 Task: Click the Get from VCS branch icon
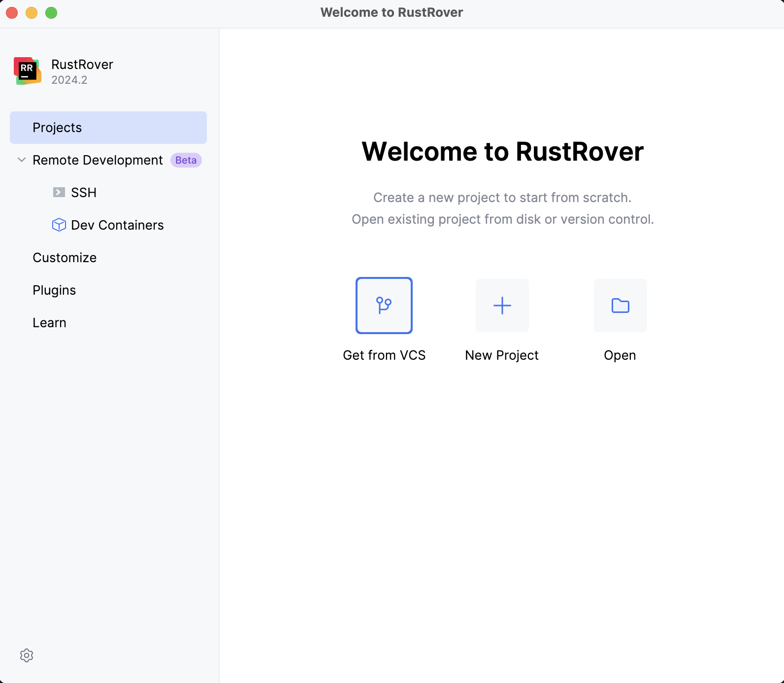click(x=384, y=306)
